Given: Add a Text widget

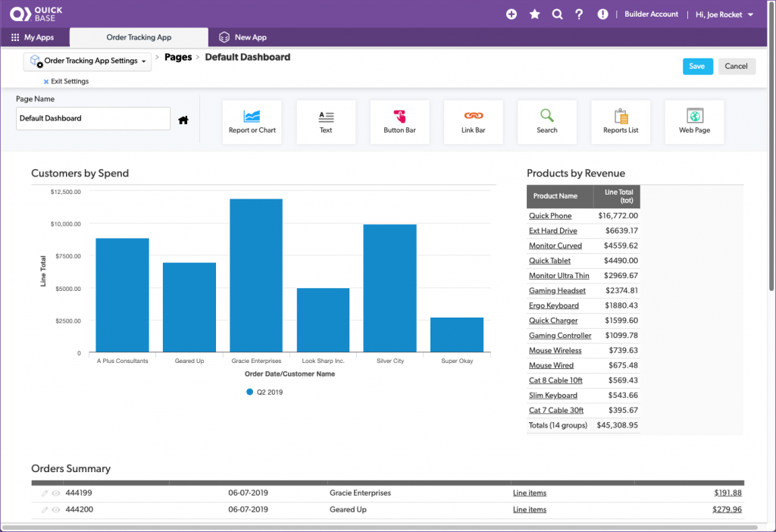Looking at the screenshot, I should (326, 122).
